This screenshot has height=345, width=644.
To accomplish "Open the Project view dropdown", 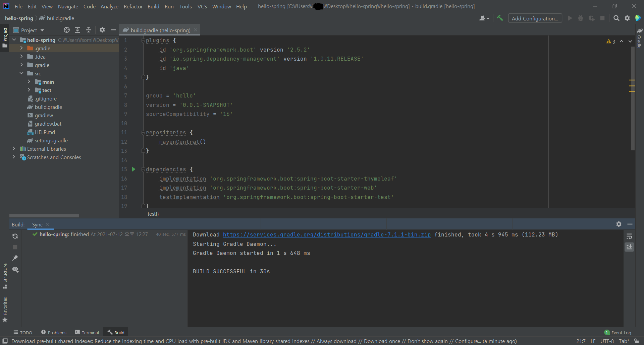I will pyautogui.click(x=29, y=30).
